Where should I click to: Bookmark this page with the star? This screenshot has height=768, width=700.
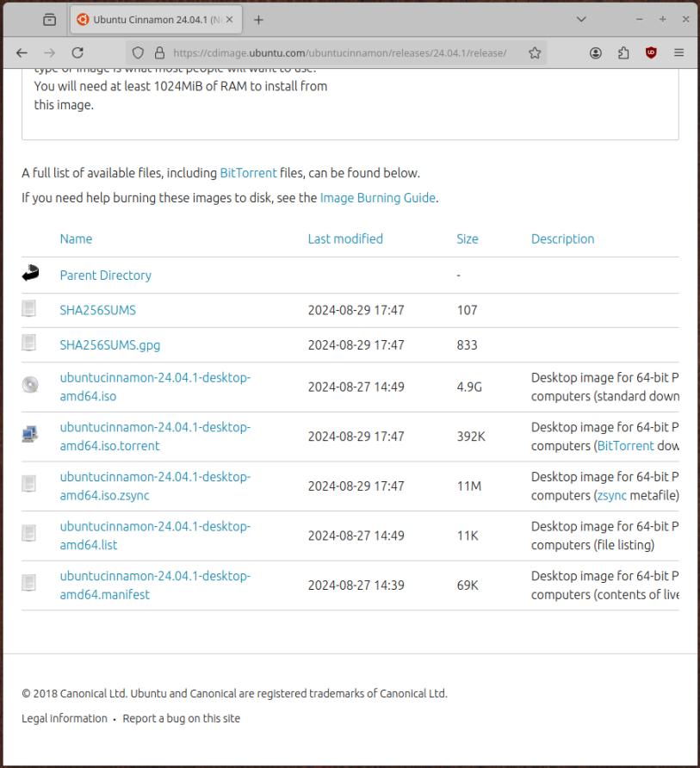pyautogui.click(x=535, y=53)
